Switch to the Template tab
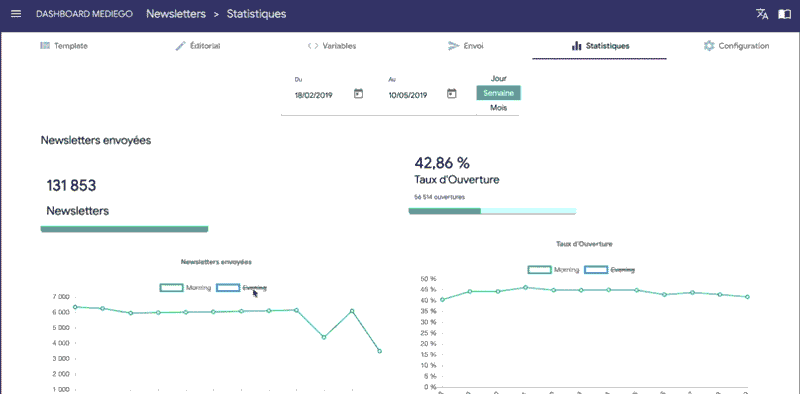This screenshot has width=800, height=394. click(64, 46)
